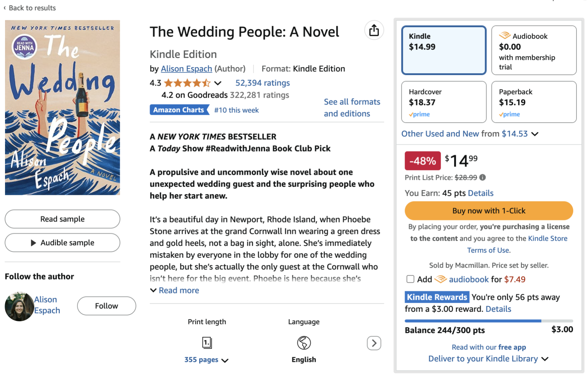Image resolution: width=588 pixels, height=378 pixels.
Task: Select the Paperback $15.19 format tab
Action: [x=534, y=102]
